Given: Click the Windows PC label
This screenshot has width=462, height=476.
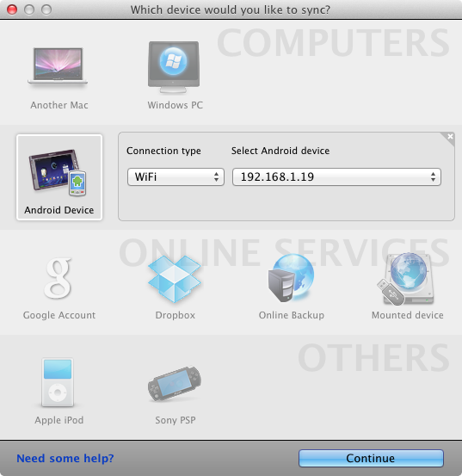Looking at the screenshot, I should click(175, 105).
